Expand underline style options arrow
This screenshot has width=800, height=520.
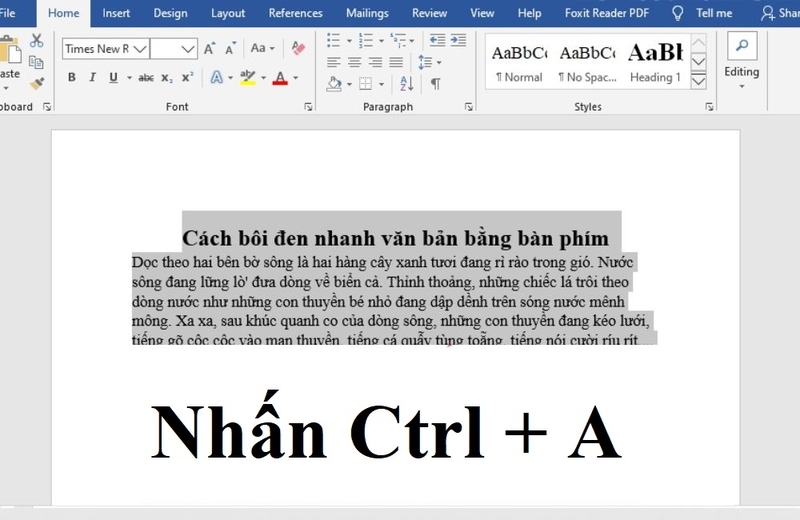tap(129, 78)
